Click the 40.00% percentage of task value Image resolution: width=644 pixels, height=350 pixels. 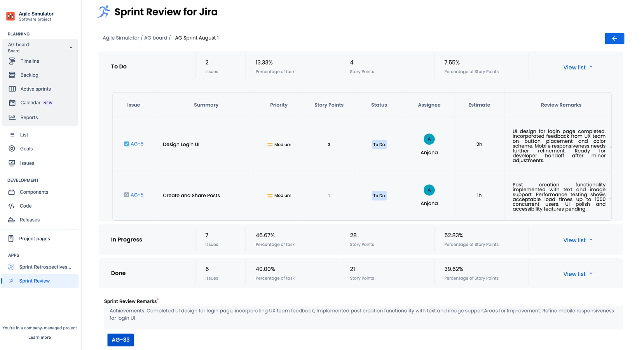point(265,269)
